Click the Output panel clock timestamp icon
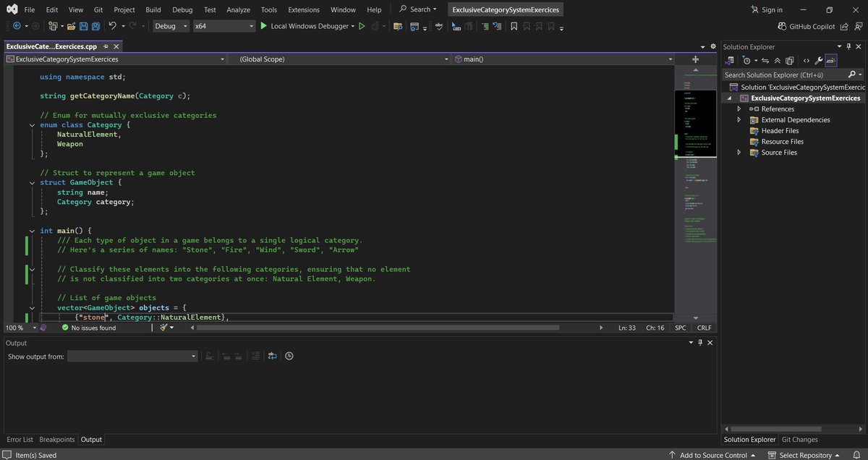The width and height of the screenshot is (868, 460). [289, 356]
